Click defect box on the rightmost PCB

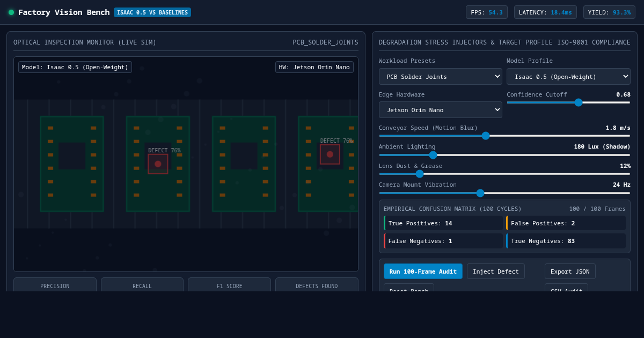pyautogui.click(x=330, y=155)
